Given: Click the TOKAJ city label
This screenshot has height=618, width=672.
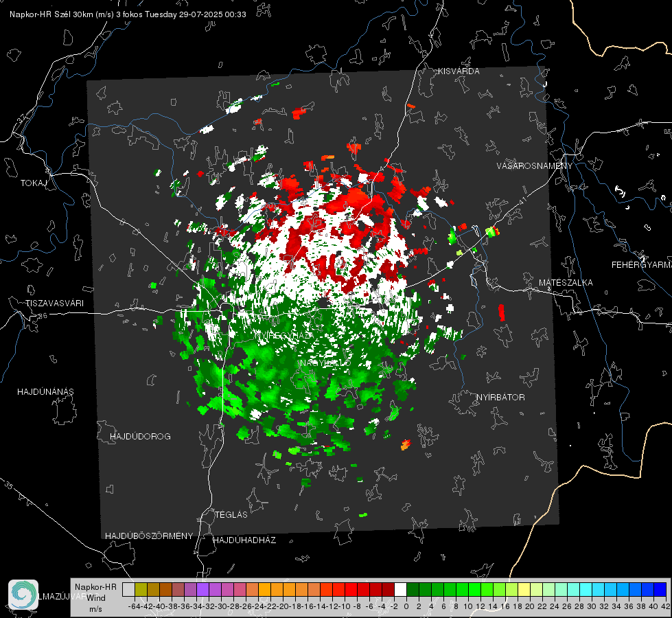Looking at the screenshot, I should pyautogui.click(x=34, y=183).
